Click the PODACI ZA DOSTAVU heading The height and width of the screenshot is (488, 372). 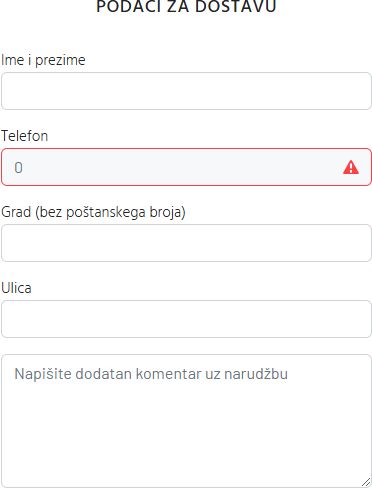pyautogui.click(x=186, y=7)
